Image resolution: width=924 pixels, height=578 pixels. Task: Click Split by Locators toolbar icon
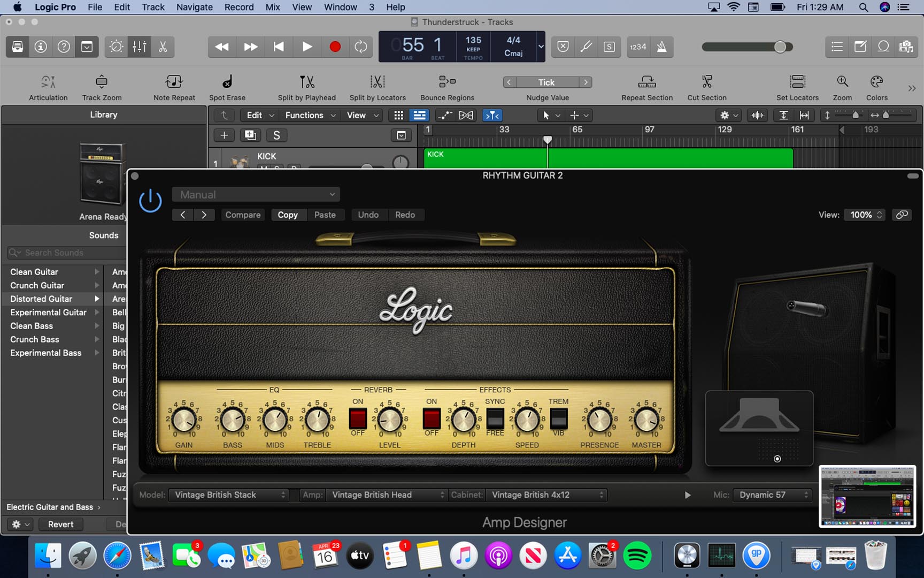click(x=378, y=82)
